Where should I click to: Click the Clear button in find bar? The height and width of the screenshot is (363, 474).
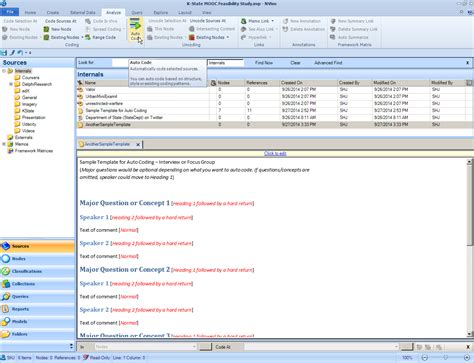[295, 63]
